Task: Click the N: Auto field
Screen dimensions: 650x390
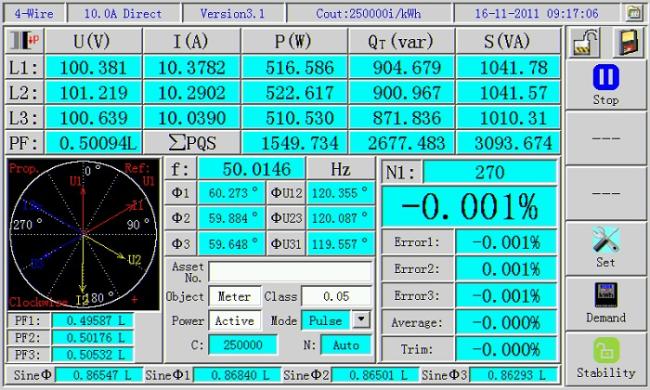Action: pyautogui.click(x=346, y=345)
